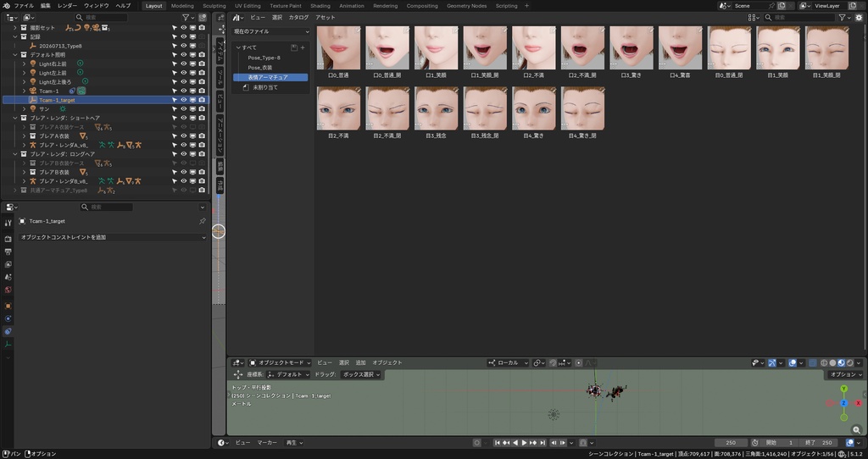Click the Blender logo in the top menu bar
Image resolution: width=868 pixels, height=459 pixels.
[7, 6]
